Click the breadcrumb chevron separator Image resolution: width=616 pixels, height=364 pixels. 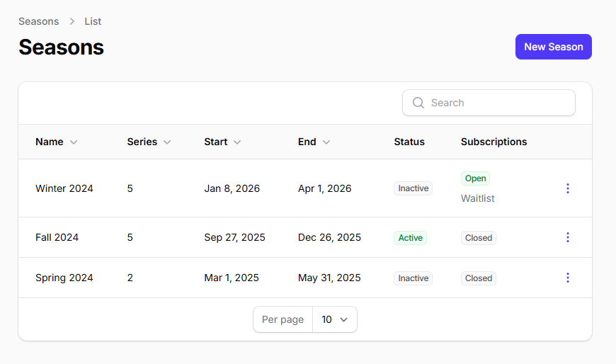(x=72, y=21)
